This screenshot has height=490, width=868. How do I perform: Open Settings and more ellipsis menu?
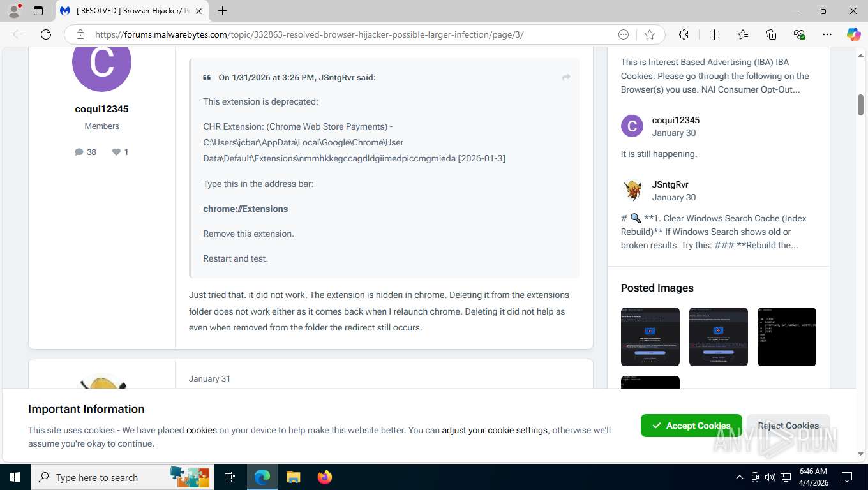pyautogui.click(x=827, y=34)
